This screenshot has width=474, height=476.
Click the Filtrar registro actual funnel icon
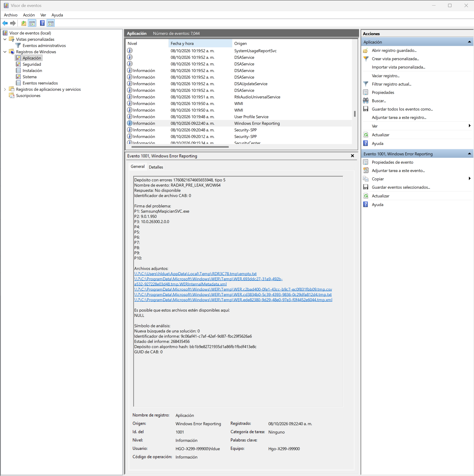[x=366, y=84]
